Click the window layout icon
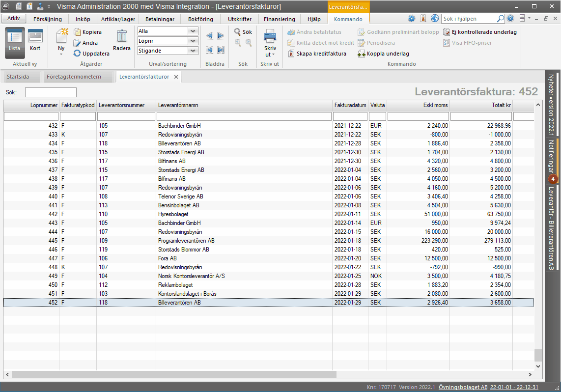 (x=522, y=19)
